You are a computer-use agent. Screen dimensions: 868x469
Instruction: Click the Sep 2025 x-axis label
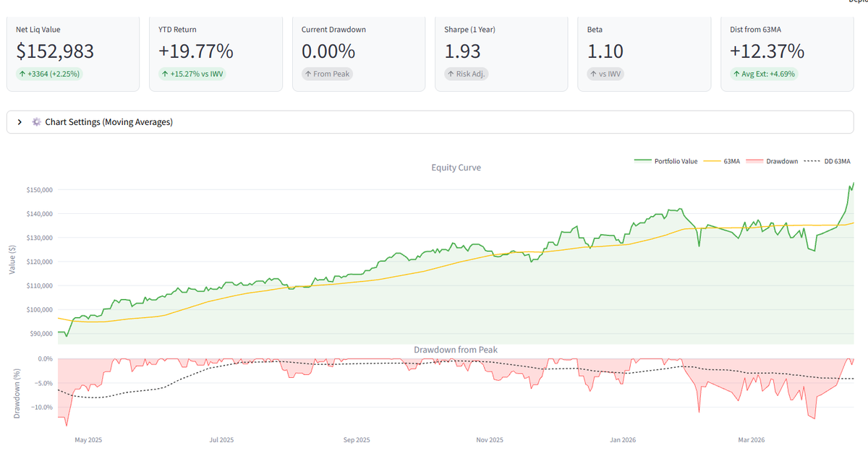[357, 439]
